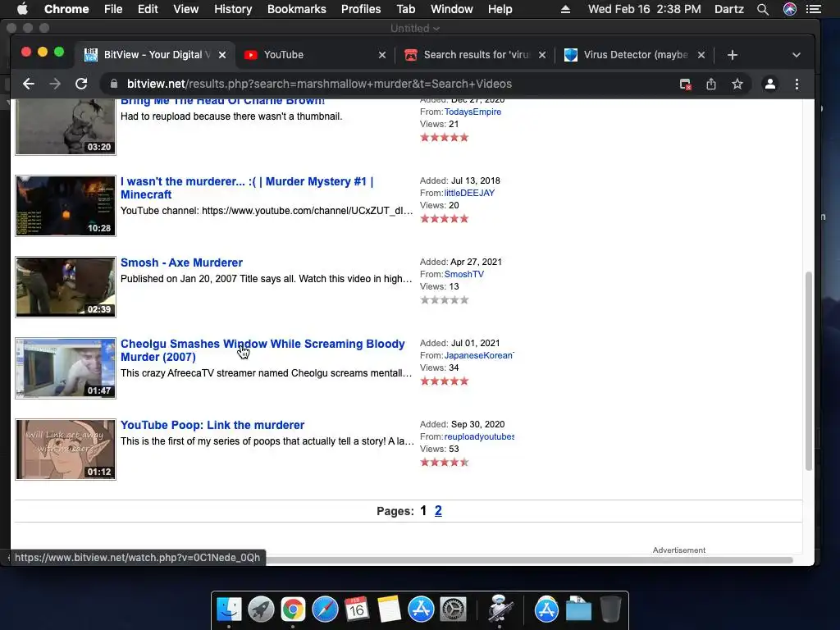Switch to the YouTube tab
840x630 pixels.
tap(314, 55)
